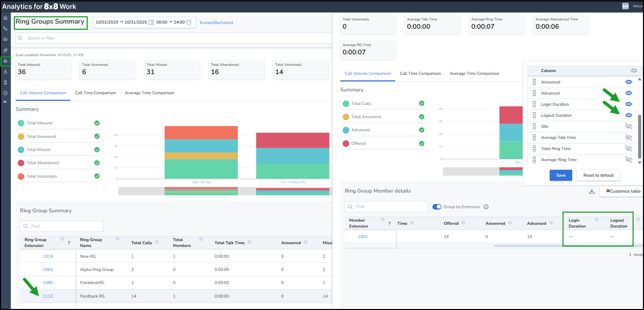644x310 pixels.
Task: Switch to Average Time Comparison tab on left
Action: pyautogui.click(x=149, y=93)
